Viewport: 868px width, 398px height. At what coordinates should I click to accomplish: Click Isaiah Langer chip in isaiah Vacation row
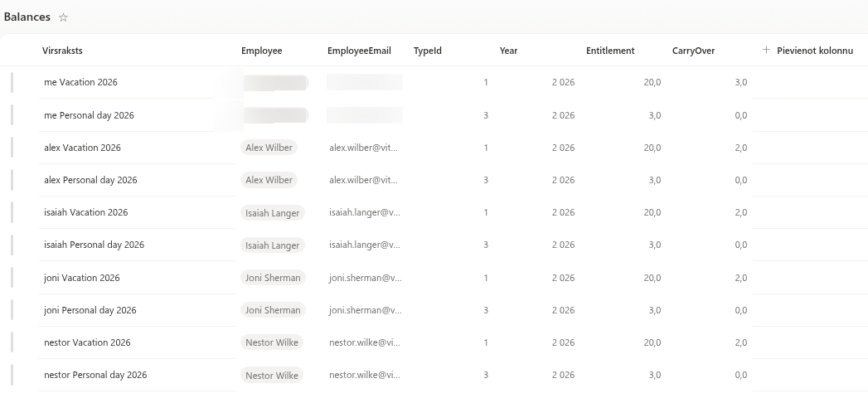pyautogui.click(x=273, y=212)
